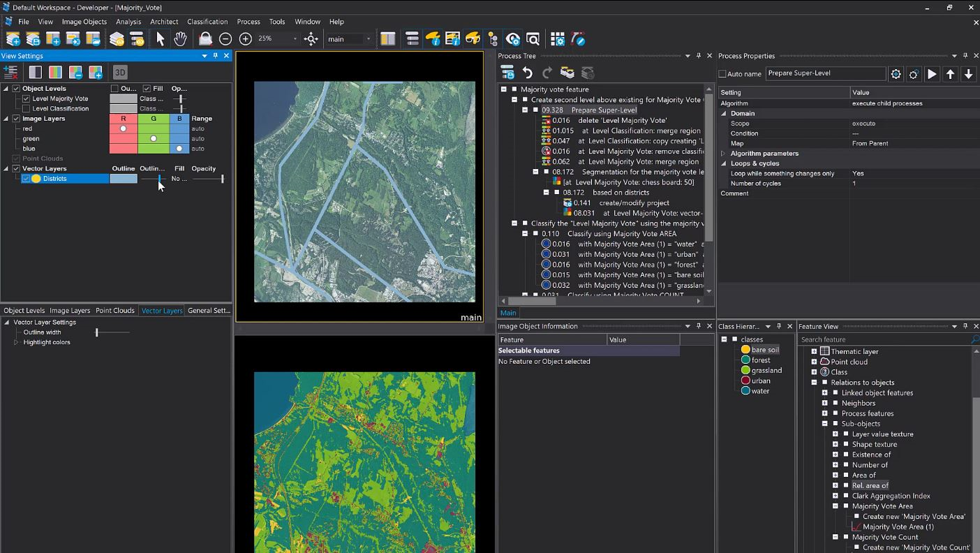This screenshot has width=980, height=553.
Task: Enable the Level Classification checkbox
Action: pos(27,108)
